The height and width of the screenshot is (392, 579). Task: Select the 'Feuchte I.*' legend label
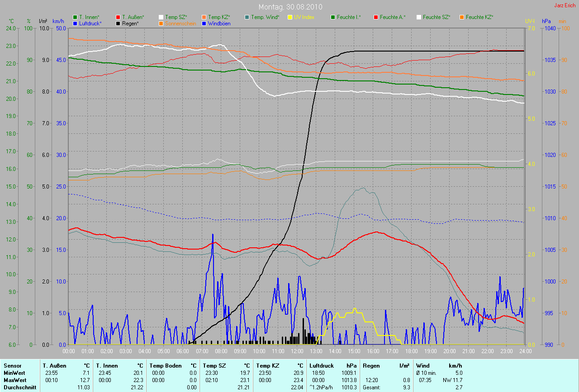[349, 17]
